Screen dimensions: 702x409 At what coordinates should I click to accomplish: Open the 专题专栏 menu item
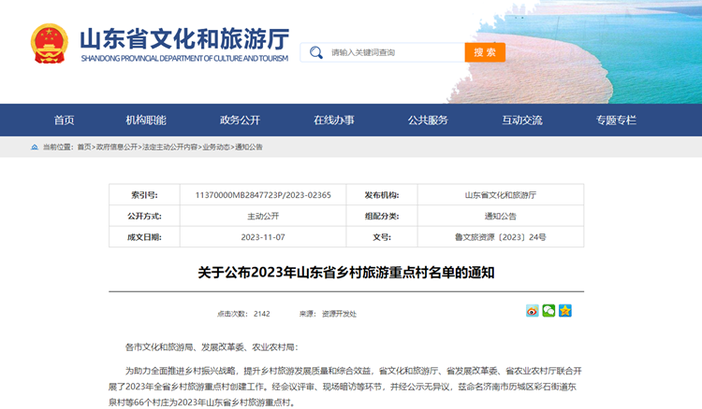tap(616, 120)
